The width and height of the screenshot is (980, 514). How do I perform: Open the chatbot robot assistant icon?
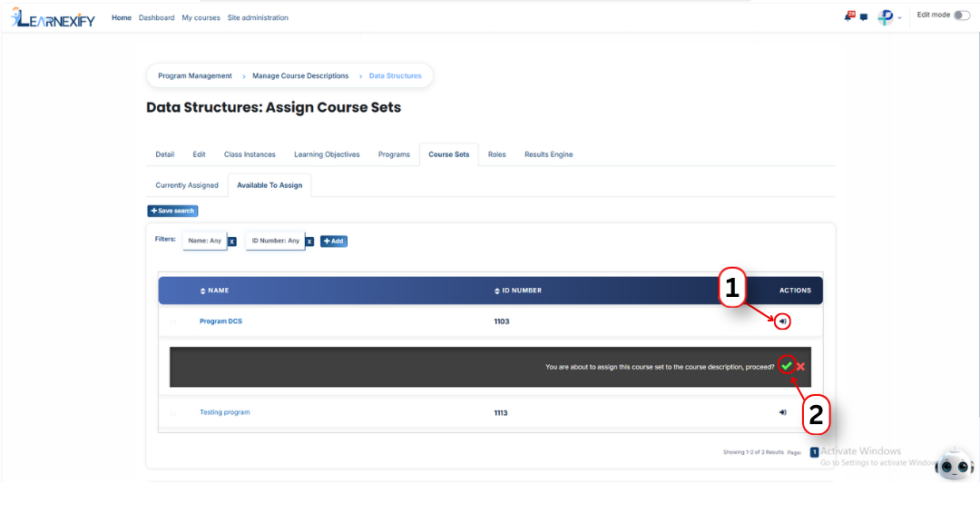point(955,465)
